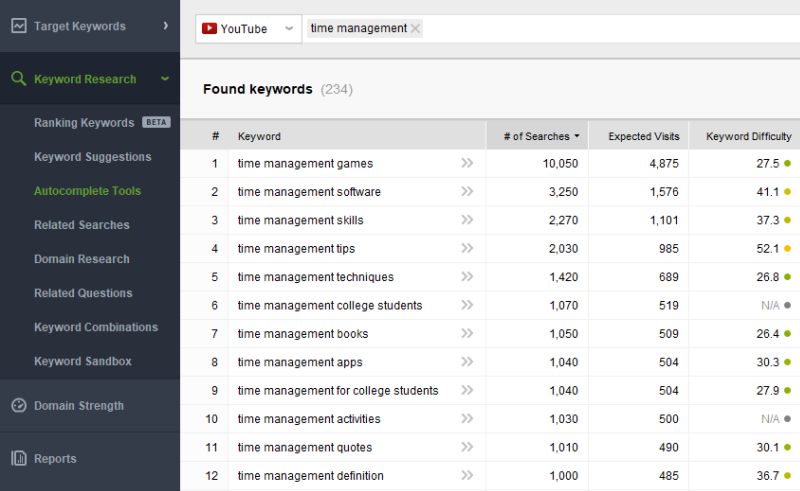The width and height of the screenshot is (800, 491).
Task: Click yellow difficulty dot beside 41.1
Action: click(787, 192)
